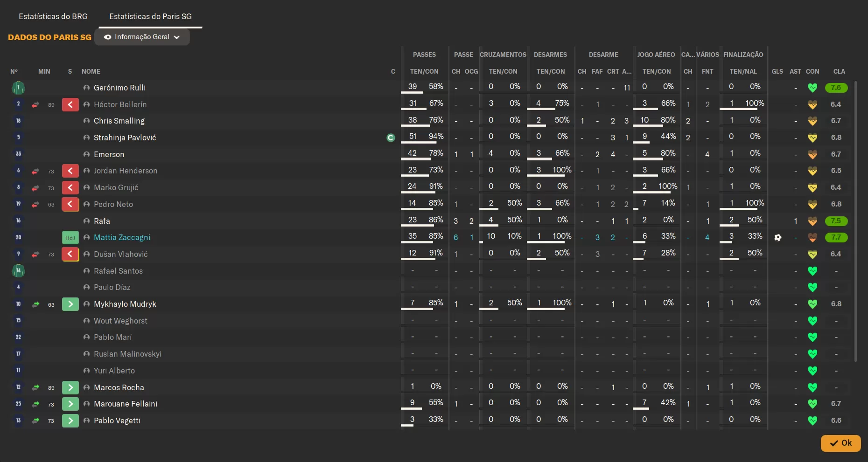Click Mattia Zaccagni 10% crossing cell

click(515, 236)
